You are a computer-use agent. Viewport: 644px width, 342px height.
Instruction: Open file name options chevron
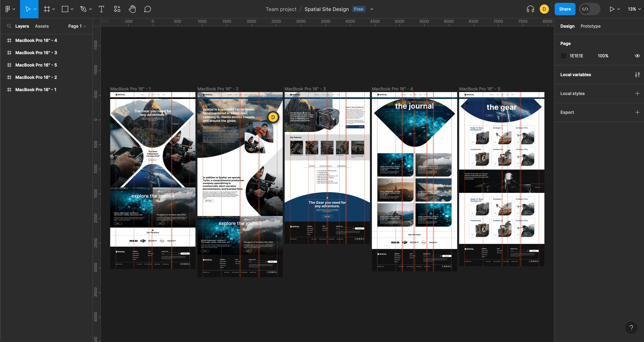[372, 9]
